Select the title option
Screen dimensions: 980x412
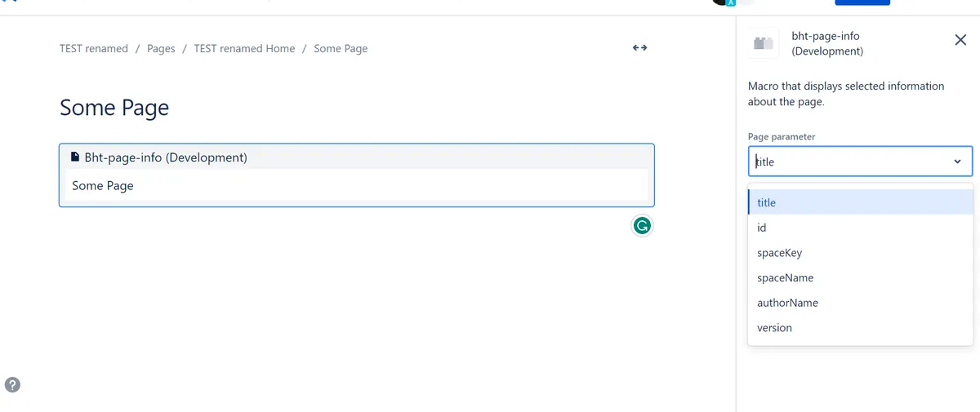(861, 202)
